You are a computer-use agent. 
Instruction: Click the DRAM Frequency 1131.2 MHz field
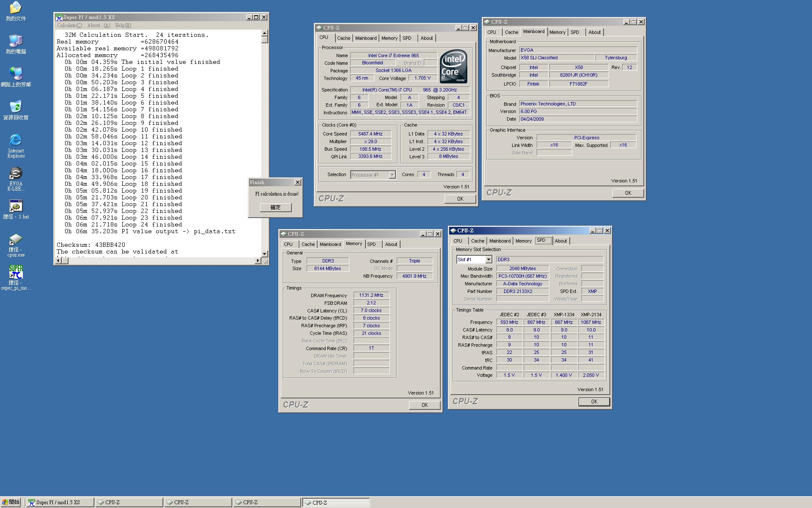(371, 295)
